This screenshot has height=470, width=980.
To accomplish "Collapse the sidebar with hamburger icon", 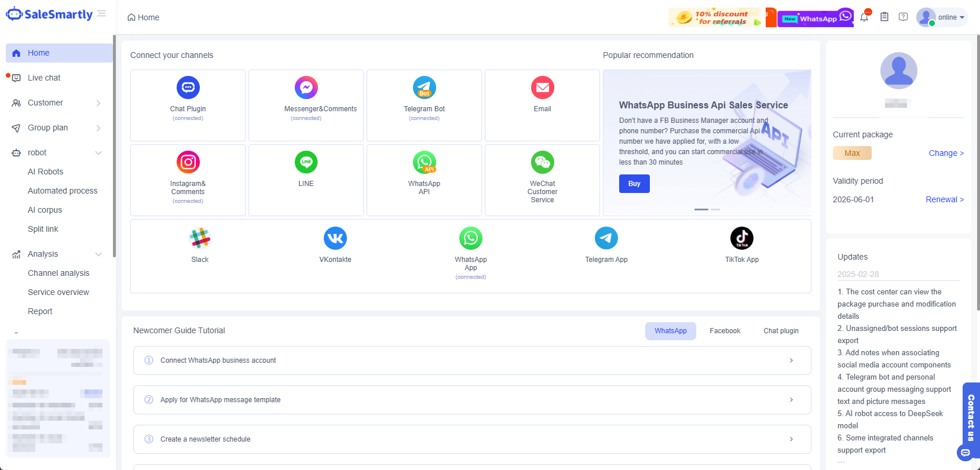I will point(102,14).
